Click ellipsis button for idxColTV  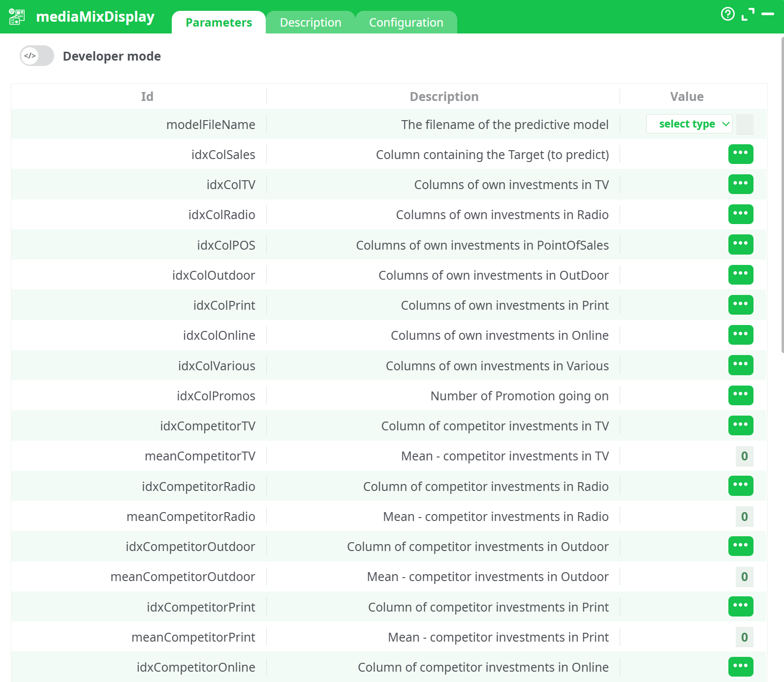coord(740,184)
